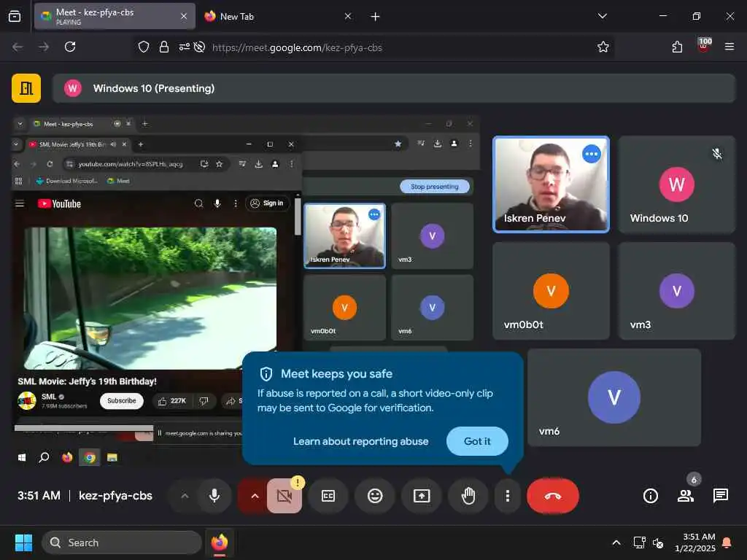Show the people panel with 6 participants
The width and height of the screenshot is (747, 560).
[686, 496]
